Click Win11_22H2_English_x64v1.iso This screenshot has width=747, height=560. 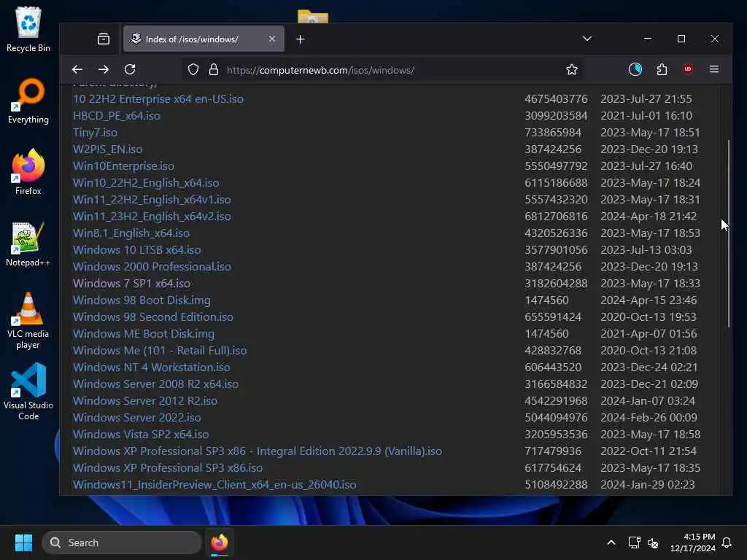pyautogui.click(x=152, y=200)
